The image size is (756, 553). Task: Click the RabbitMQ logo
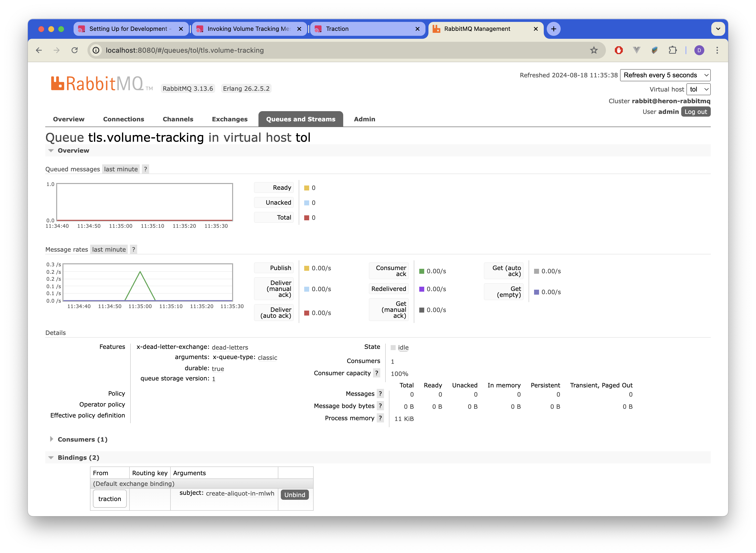click(x=97, y=83)
